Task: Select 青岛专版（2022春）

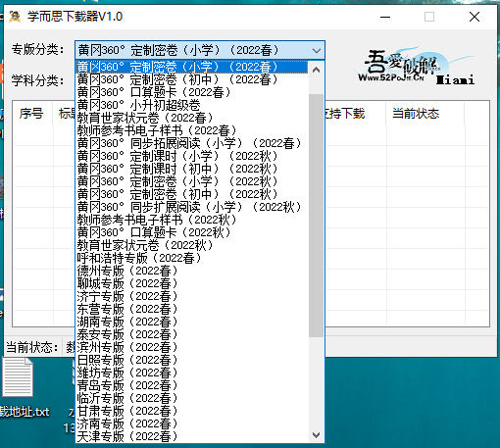Action: 192,385
